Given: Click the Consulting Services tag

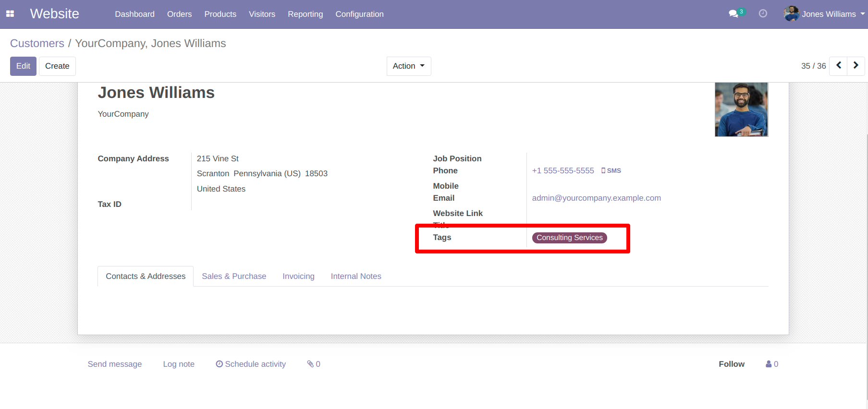Looking at the screenshot, I should (x=569, y=238).
